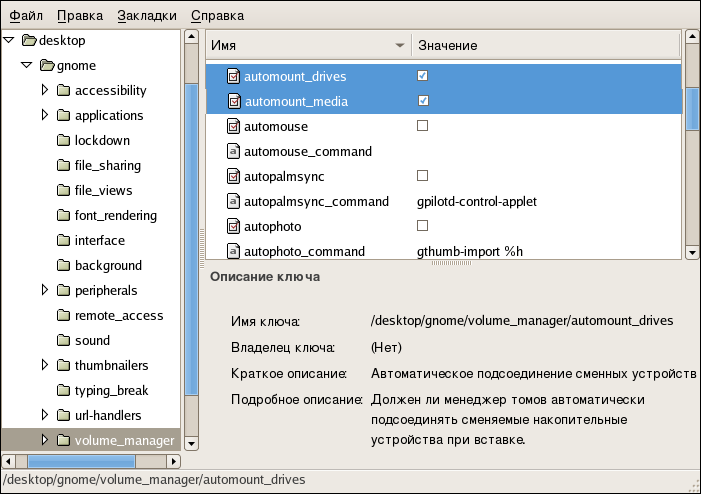Click the tree pane horizontal scrollbar
The width and height of the screenshot is (701, 494).
point(90,461)
